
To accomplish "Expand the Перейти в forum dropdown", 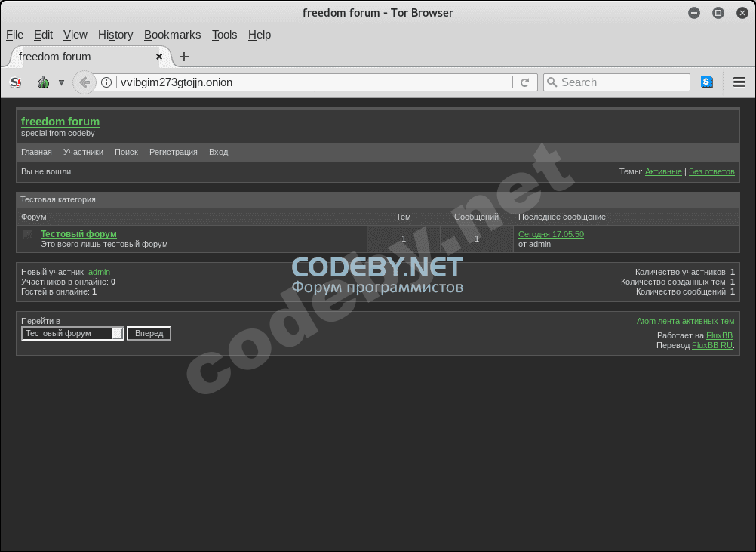I will [x=72, y=334].
